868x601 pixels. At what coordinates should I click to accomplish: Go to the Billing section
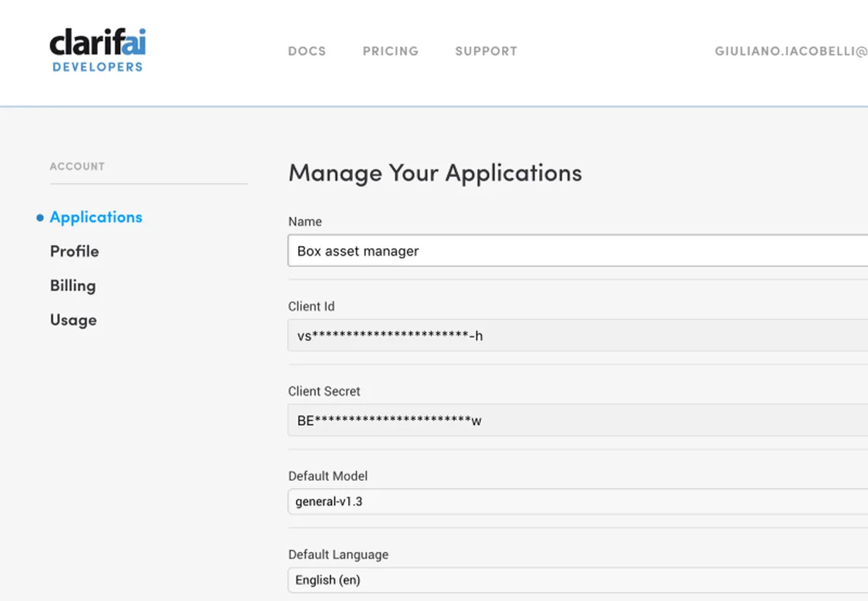coord(73,286)
